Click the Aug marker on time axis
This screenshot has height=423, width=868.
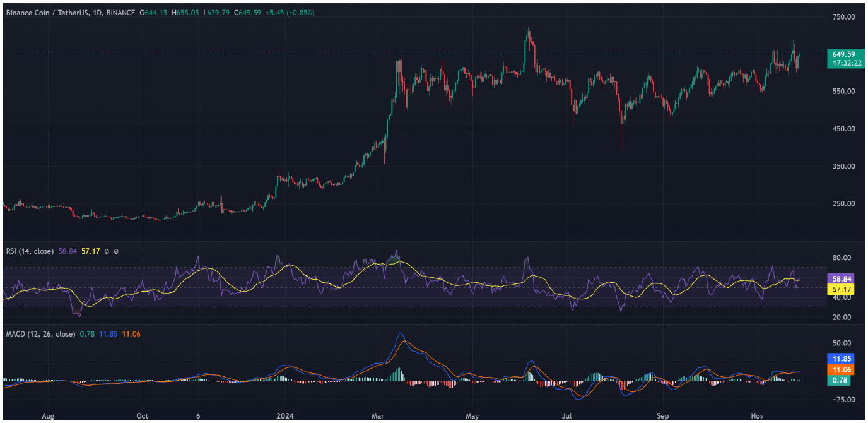point(48,417)
